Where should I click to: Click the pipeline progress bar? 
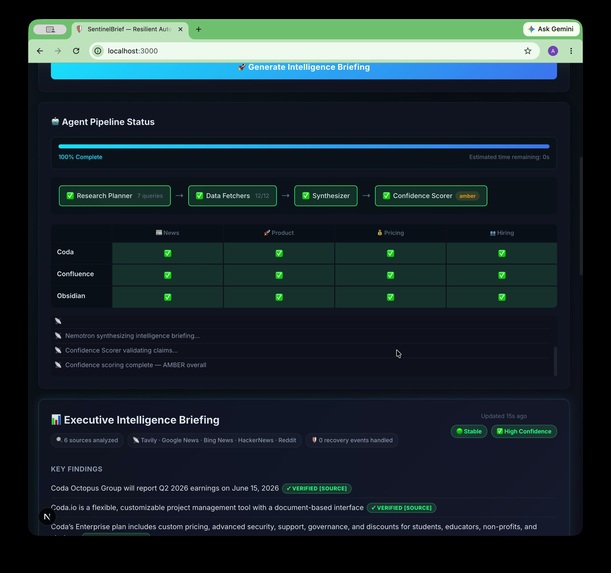[x=304, y=147]
